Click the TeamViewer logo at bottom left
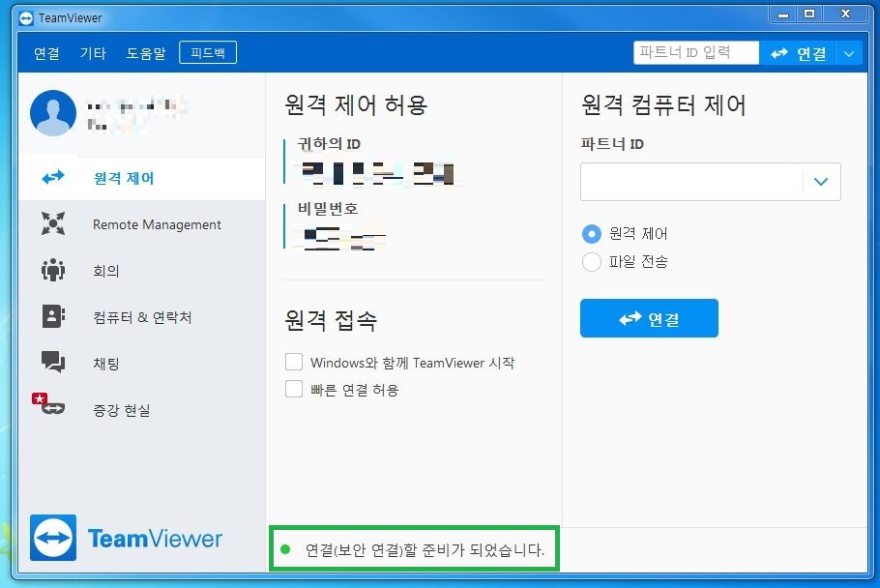 pos(126,538)
